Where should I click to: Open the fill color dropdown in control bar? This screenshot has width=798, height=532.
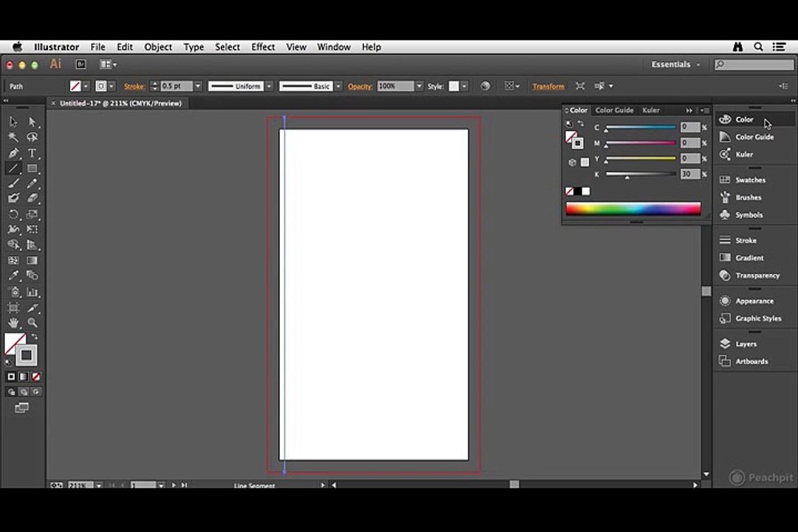[x=86, y=86]
